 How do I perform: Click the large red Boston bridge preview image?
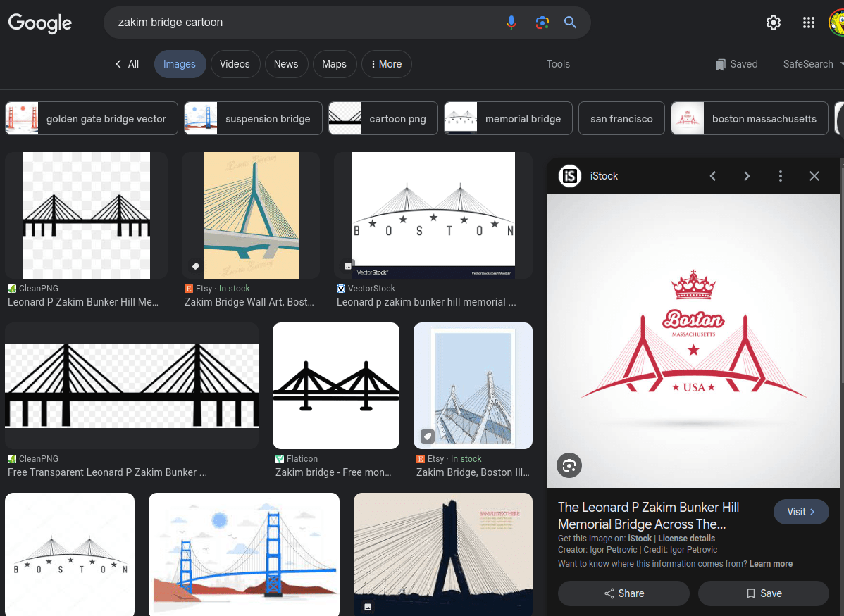point(693,341)
